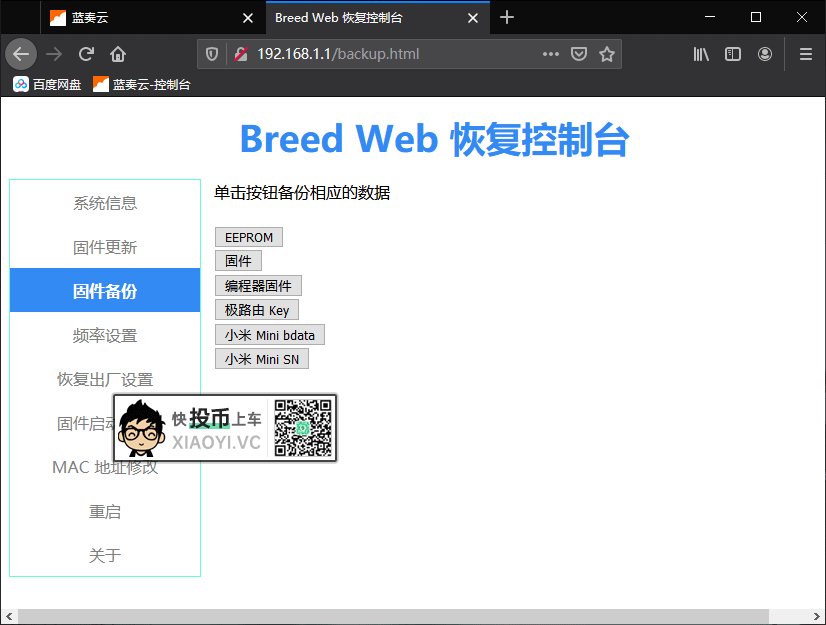Open the 系统信息 sidebar section
Screen dimensions: 826x625
point(105,203)
